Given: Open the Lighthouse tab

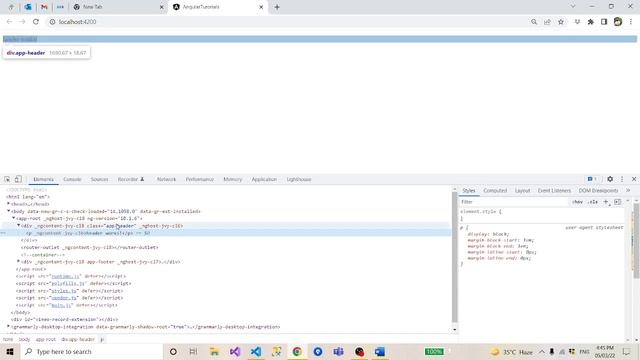Looking at the screenshot, I should click(x=299, y=180).
